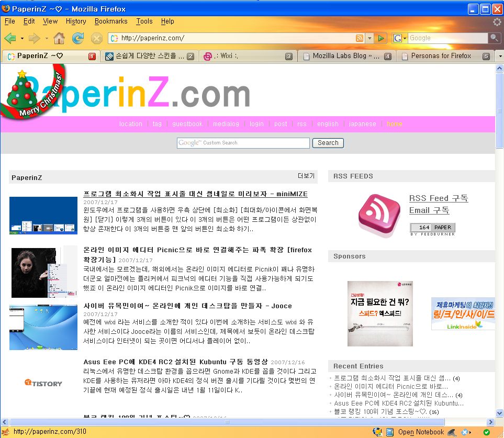This screenshot has width=504, height=438.
Task: Open the Forward history dropdown arrow
Action: [x=47, y=39]
